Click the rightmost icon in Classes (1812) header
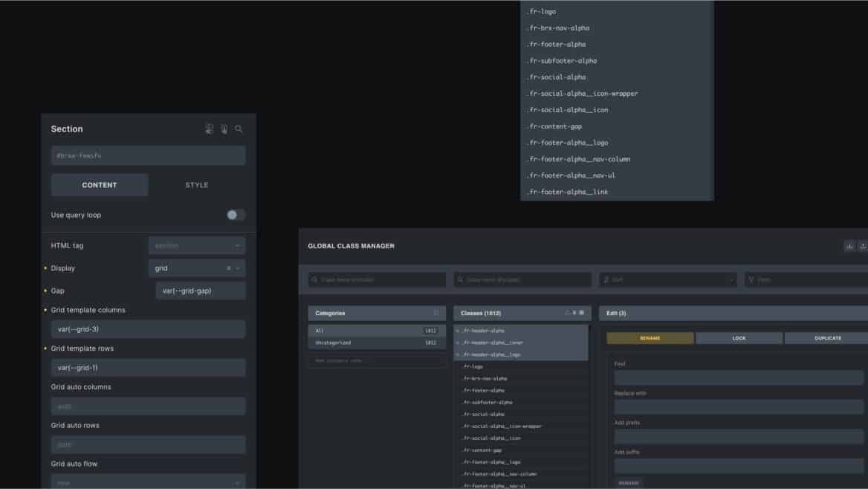This screenshot has width=868, height=489. [582, 313]
